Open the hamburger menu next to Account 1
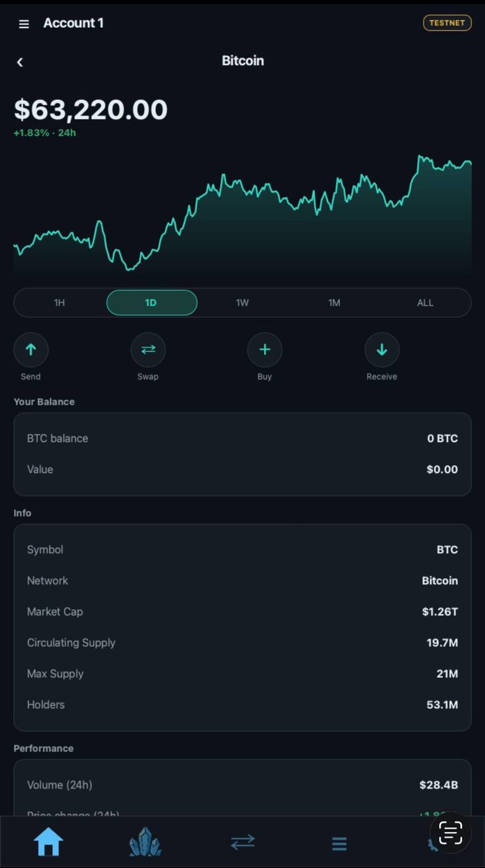Viewport: 485px width, 868px height. pyautogui.click(x=24, y=24)
